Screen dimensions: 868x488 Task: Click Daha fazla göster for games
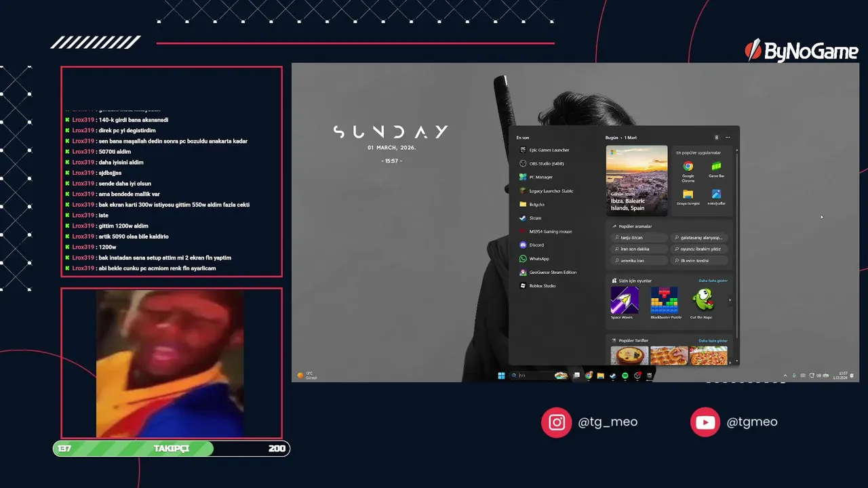713,281
